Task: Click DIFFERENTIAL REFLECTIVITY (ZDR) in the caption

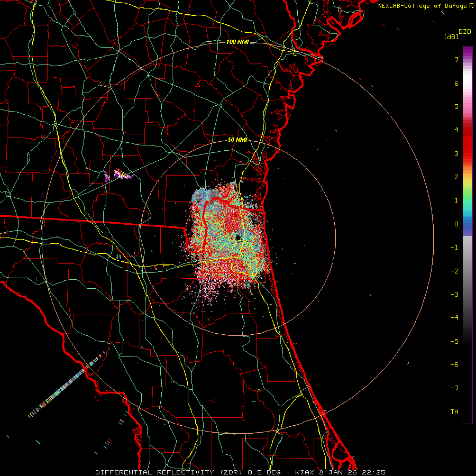Action: pos(169,472)
